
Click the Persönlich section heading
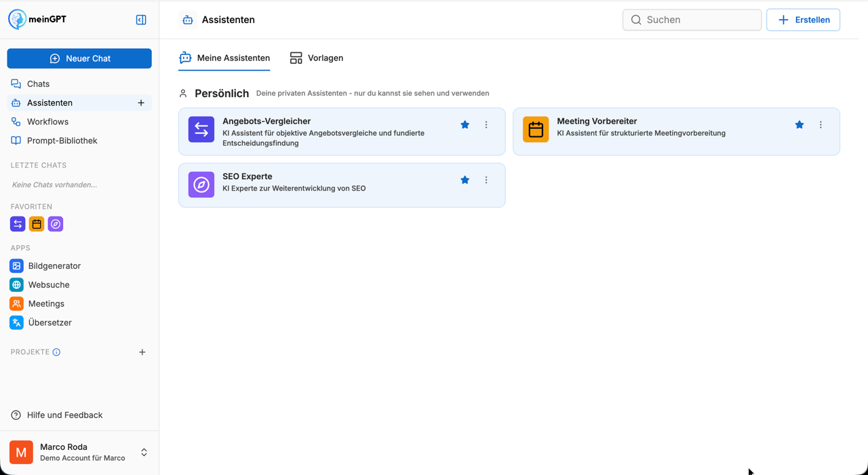tap(222, 94)
